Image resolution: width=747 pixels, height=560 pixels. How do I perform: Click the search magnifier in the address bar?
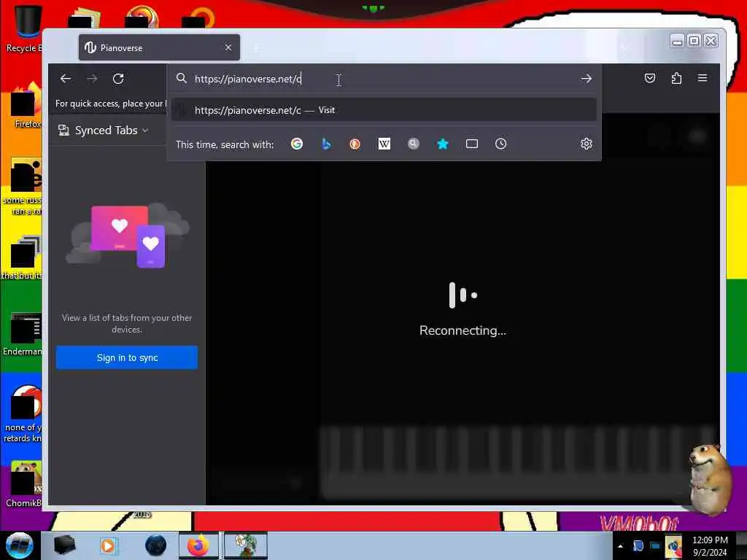coord(182,78)
